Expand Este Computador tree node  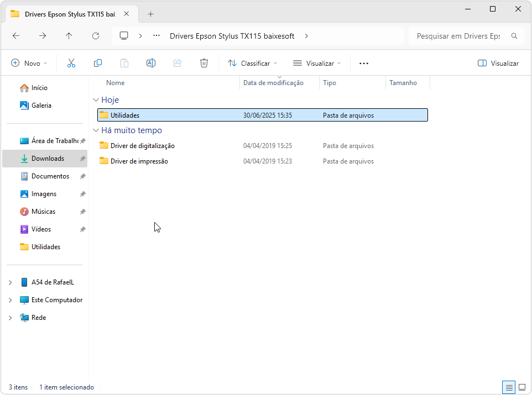tap(10, 300)
